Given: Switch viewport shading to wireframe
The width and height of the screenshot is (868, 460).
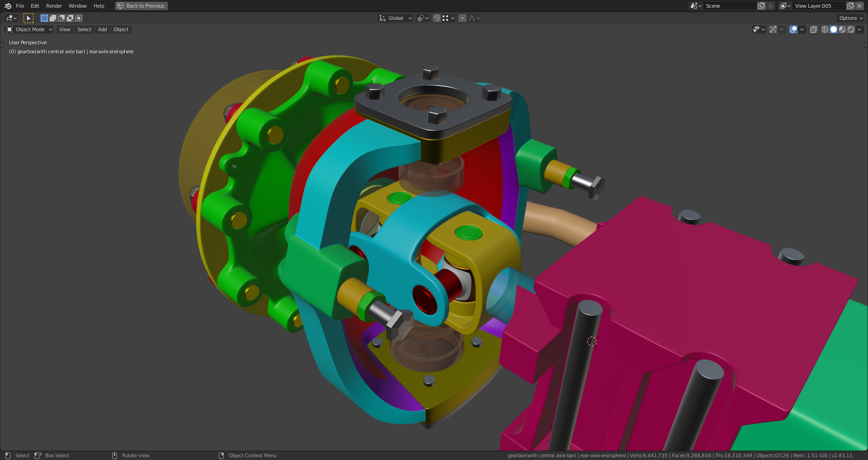Looking at the screenshot, I should pos(825,29).
